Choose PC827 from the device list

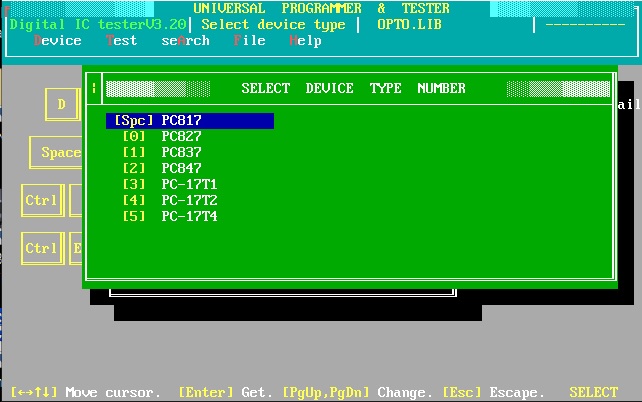point(162,136)
